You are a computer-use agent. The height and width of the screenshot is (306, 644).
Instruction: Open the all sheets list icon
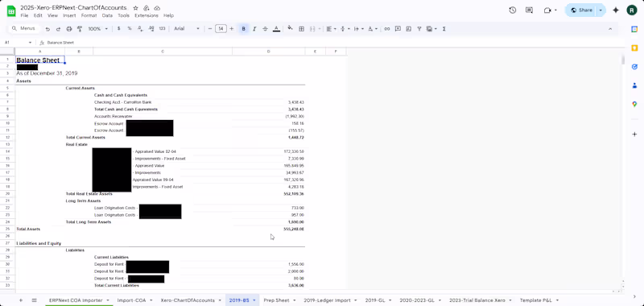click(34, 300)
